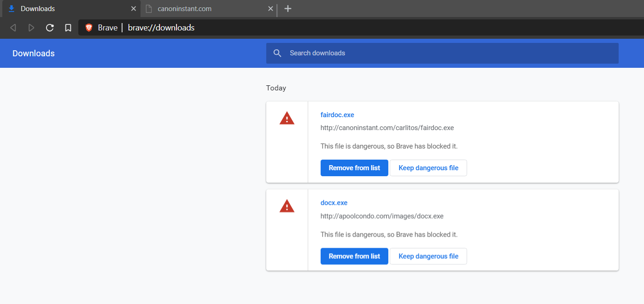This screenshot has width=644, height=304.
Task: Close the Downloads tab
Action: click(134, 9)
